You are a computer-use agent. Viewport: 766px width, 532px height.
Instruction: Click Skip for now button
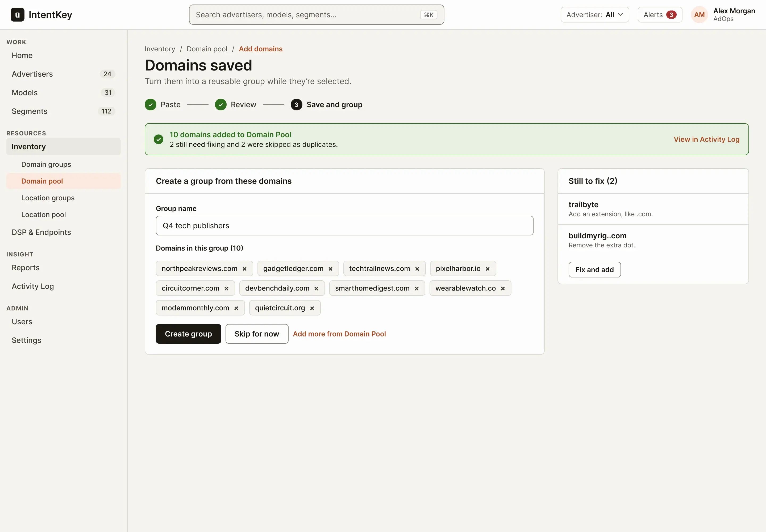tap(257, 334)
